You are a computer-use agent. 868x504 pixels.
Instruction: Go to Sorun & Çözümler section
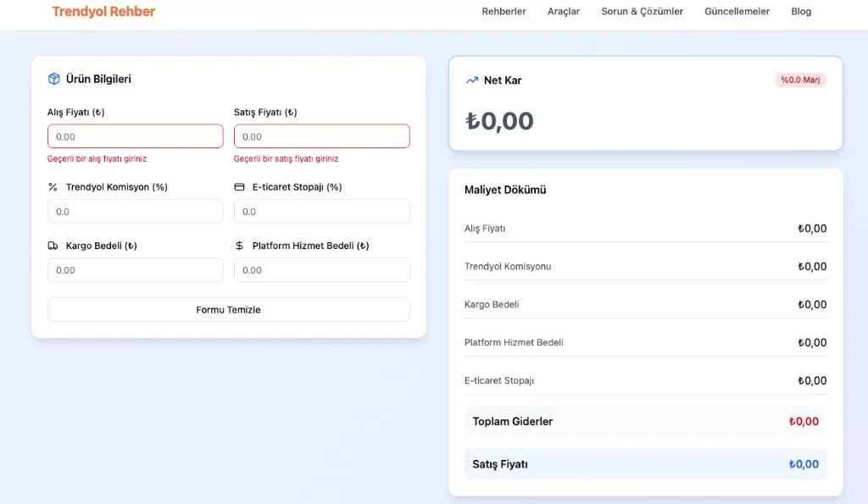coord(642,12)
